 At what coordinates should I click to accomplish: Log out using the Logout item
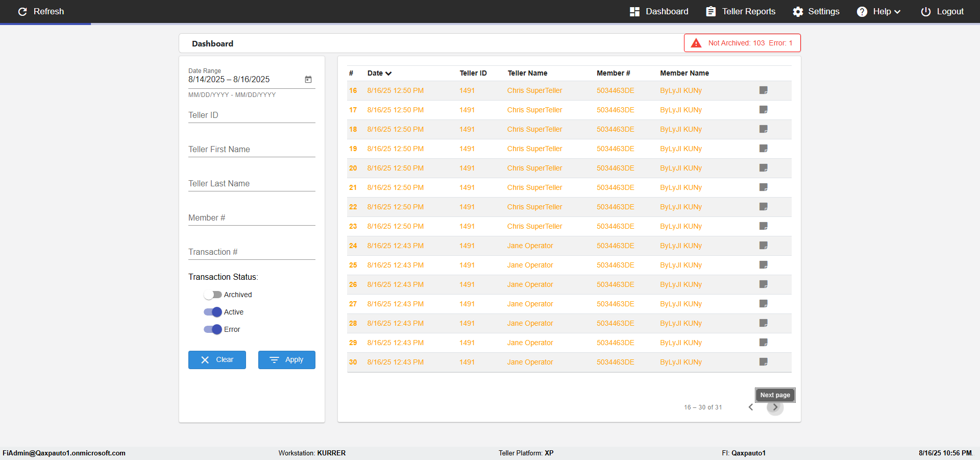[x=942, y=11]
